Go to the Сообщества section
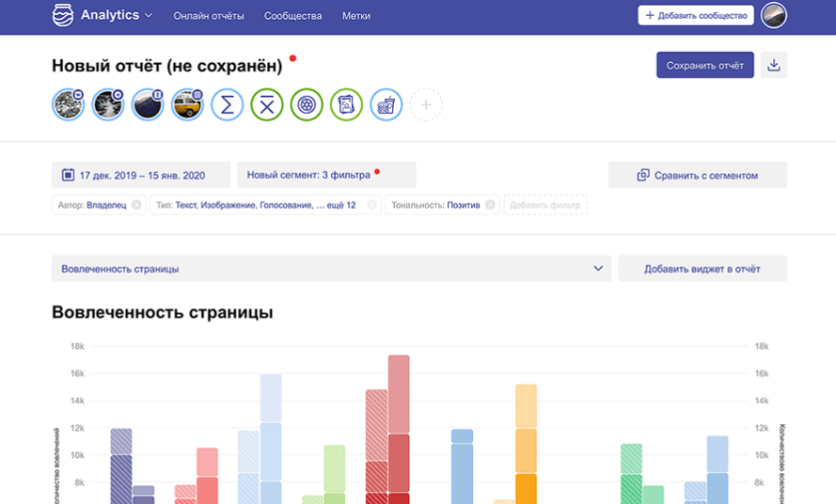This screenshot has height=504, width=836. (292, 16)
